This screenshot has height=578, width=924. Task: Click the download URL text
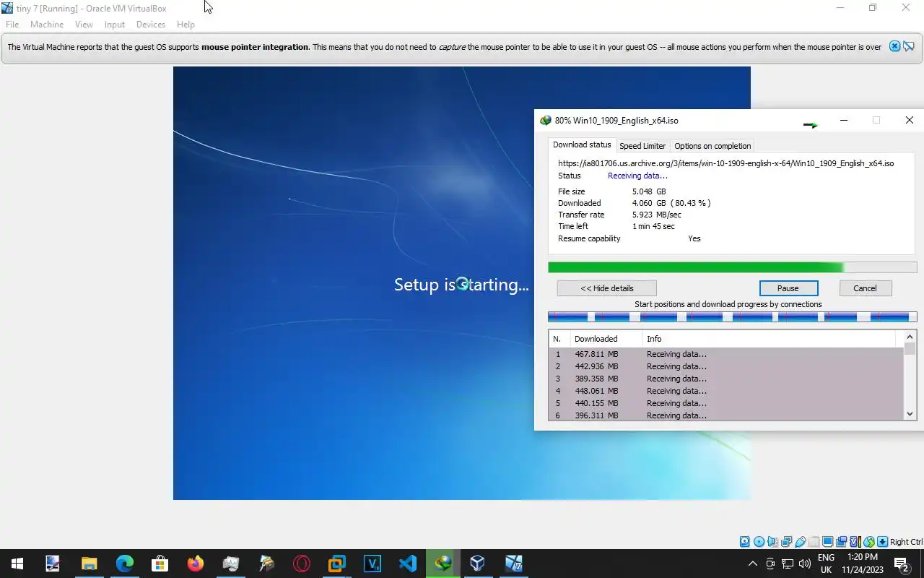coord(725,163)
